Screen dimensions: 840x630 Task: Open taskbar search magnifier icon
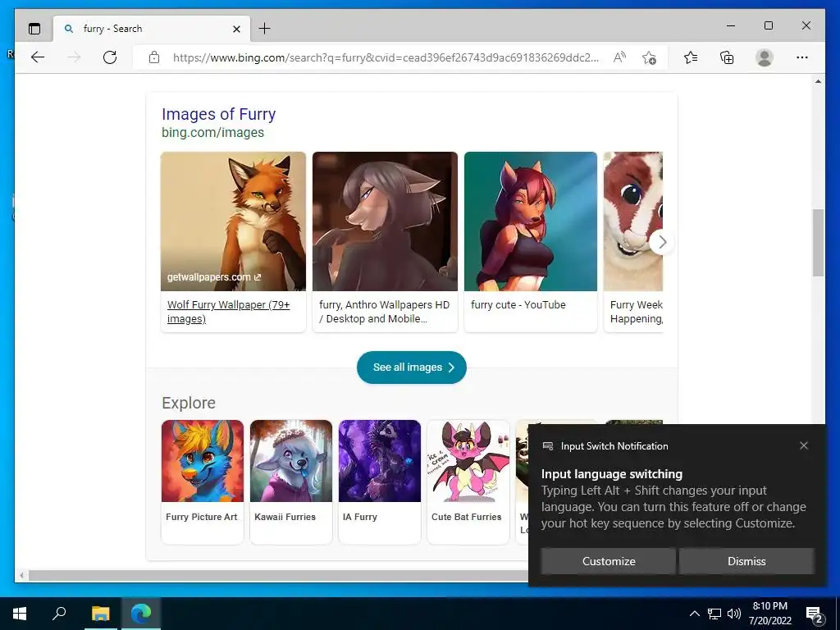pyautogui.click(x=59, y=614)
